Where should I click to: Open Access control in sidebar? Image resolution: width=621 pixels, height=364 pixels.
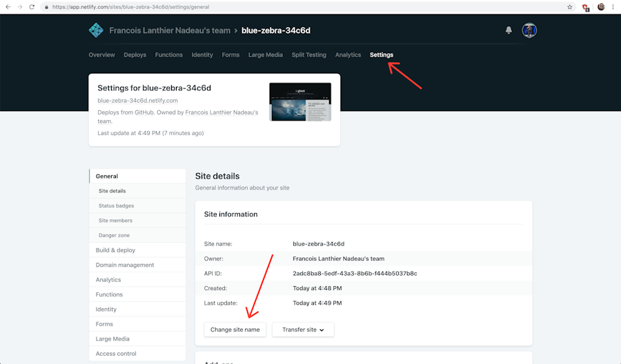click(137, 354)
